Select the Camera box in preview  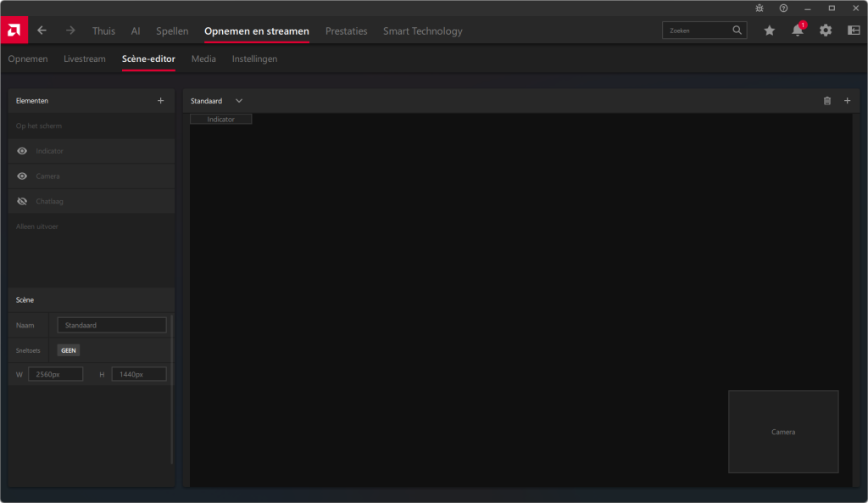783,432
